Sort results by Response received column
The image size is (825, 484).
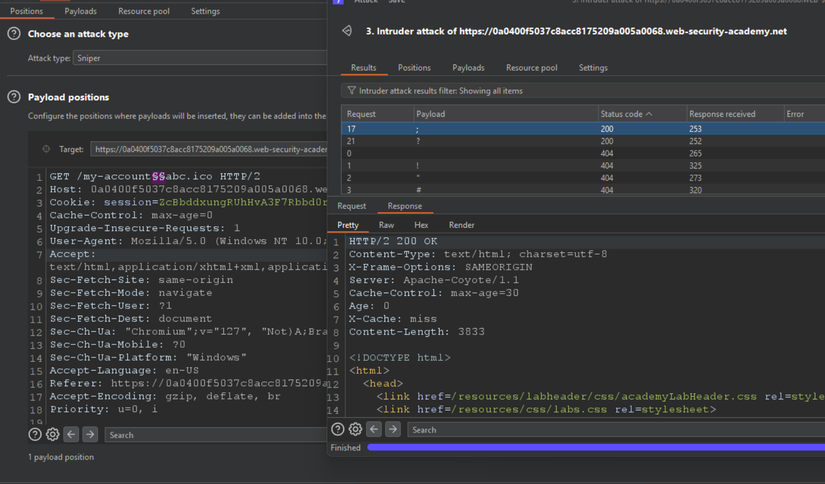click(x=734, y=114)
